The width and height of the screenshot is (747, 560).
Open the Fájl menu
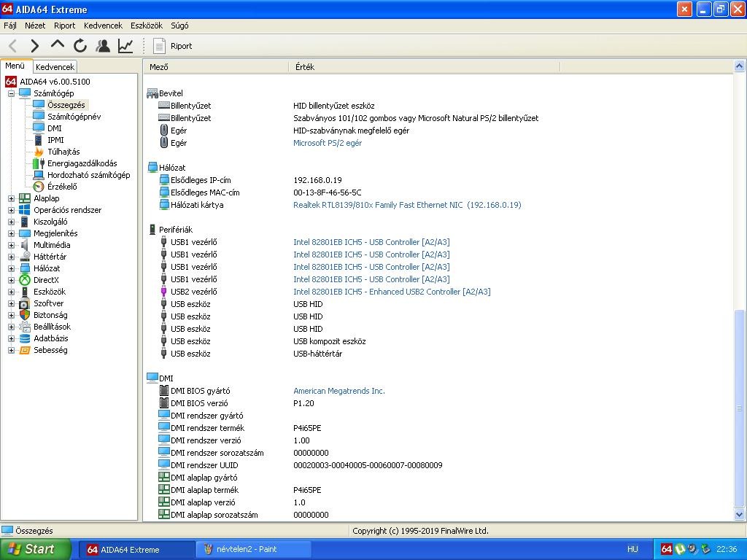coord(10,26)
